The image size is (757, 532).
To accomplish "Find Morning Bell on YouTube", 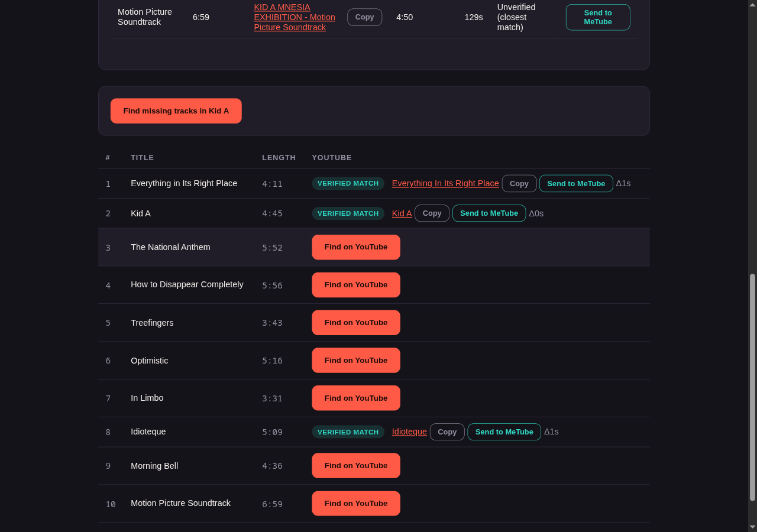I will pyautogui.click(x=356, y=466).
